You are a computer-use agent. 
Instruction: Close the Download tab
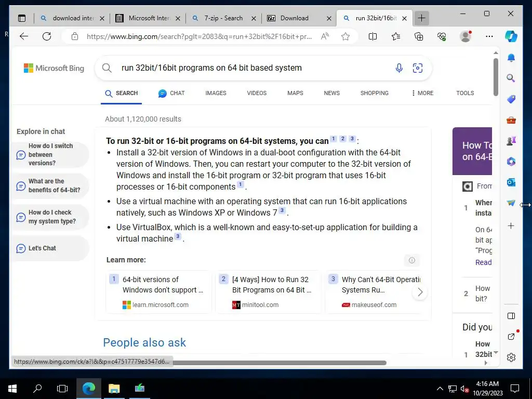329,19
